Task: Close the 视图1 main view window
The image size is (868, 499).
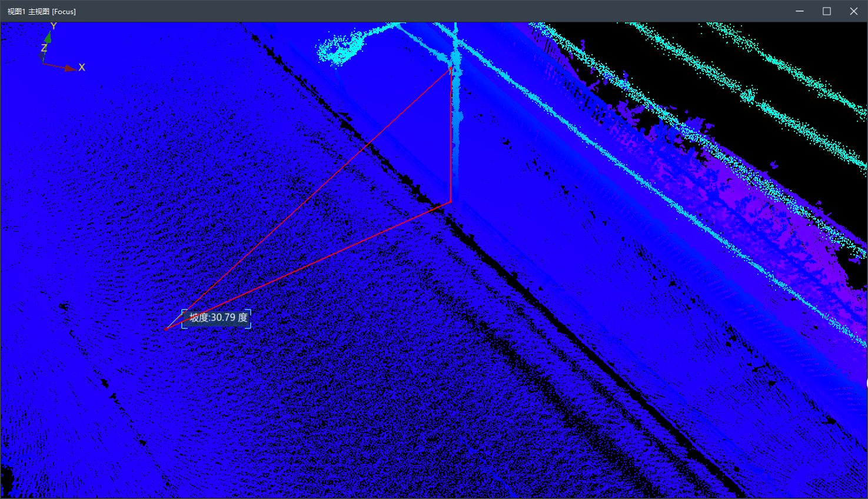Action: point(854,11)
